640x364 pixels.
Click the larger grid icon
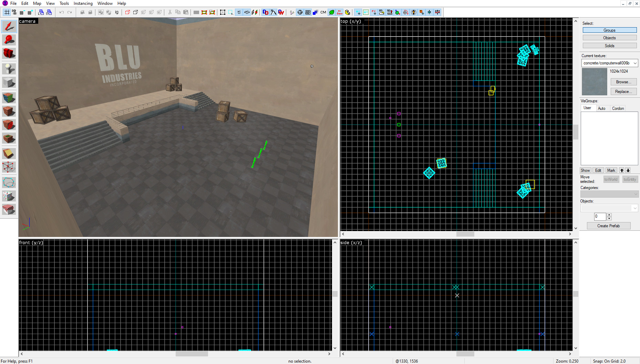coord(30,12)
